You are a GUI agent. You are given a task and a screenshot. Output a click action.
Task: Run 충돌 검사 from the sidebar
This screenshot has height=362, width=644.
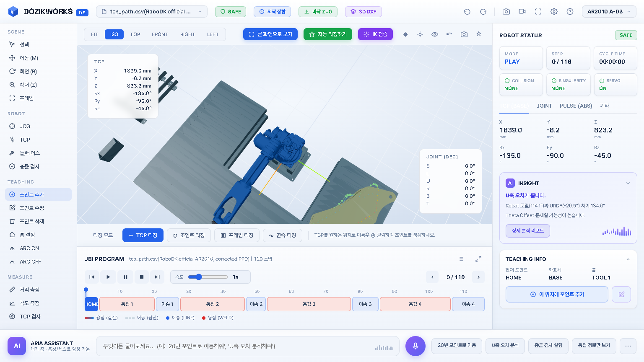point(38,166)
